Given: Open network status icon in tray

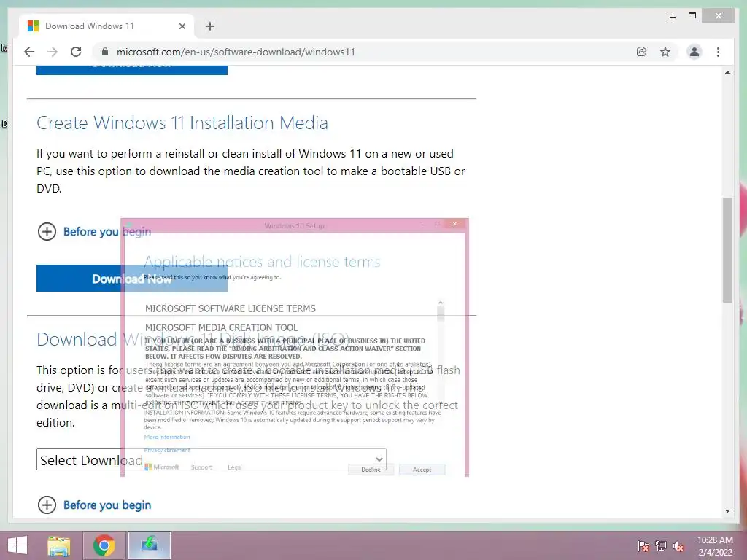Looking at the screenshot, I should [x=661, y=545].
